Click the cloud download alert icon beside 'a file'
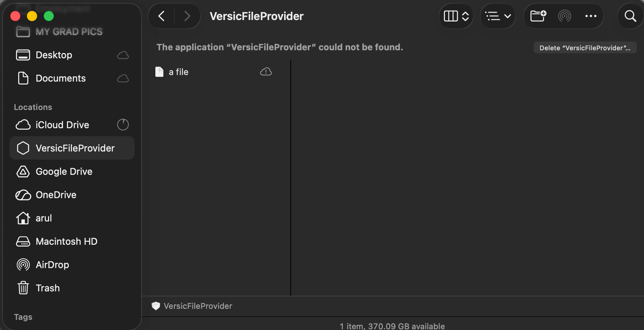 click(x=266, y=71)
